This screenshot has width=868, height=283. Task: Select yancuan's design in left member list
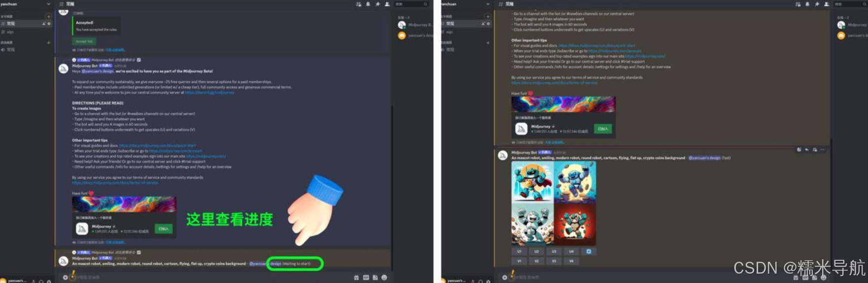pos(415,35)
